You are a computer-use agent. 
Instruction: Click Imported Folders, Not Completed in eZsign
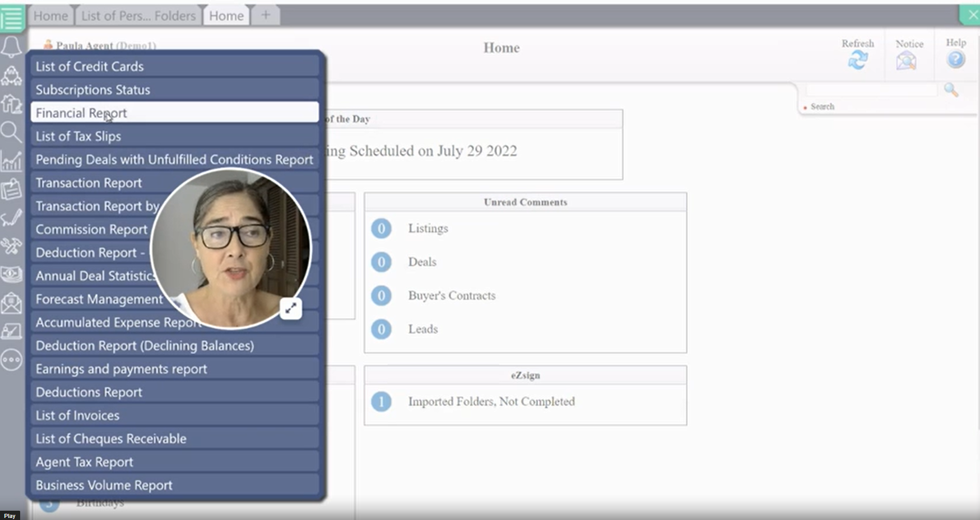[491, 402]
